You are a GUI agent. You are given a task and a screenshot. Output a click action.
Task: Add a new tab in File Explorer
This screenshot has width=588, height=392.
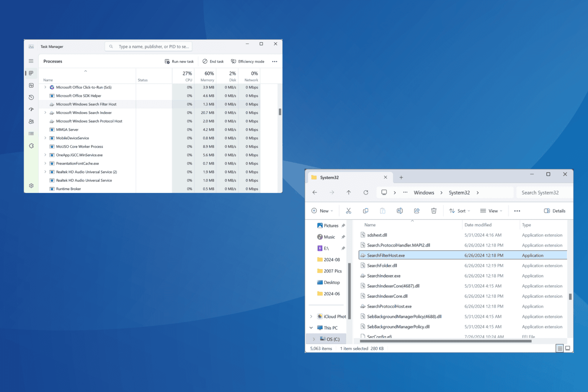coord(401,177)
